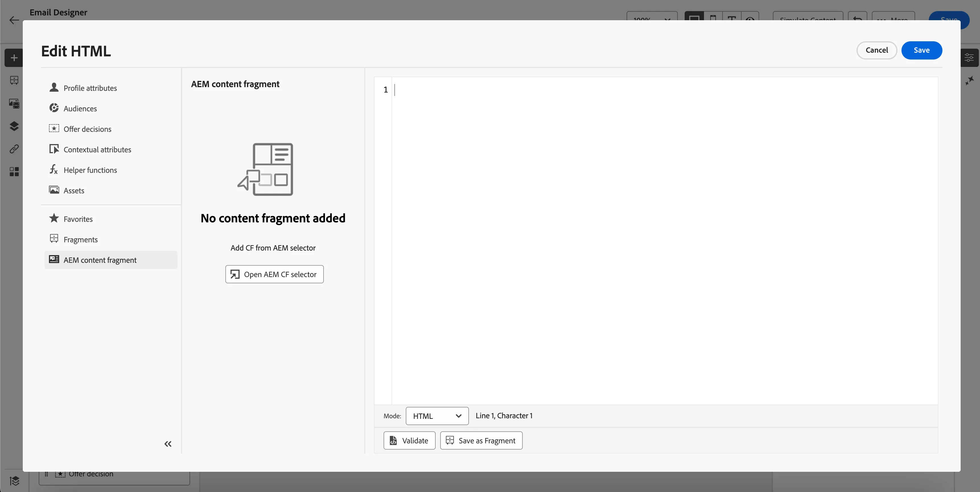Cancel the Edit HTML dialog

pos(876,50)
